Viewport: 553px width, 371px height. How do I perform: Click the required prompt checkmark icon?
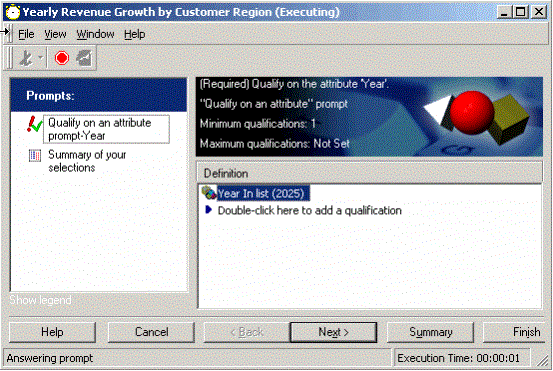34,124
